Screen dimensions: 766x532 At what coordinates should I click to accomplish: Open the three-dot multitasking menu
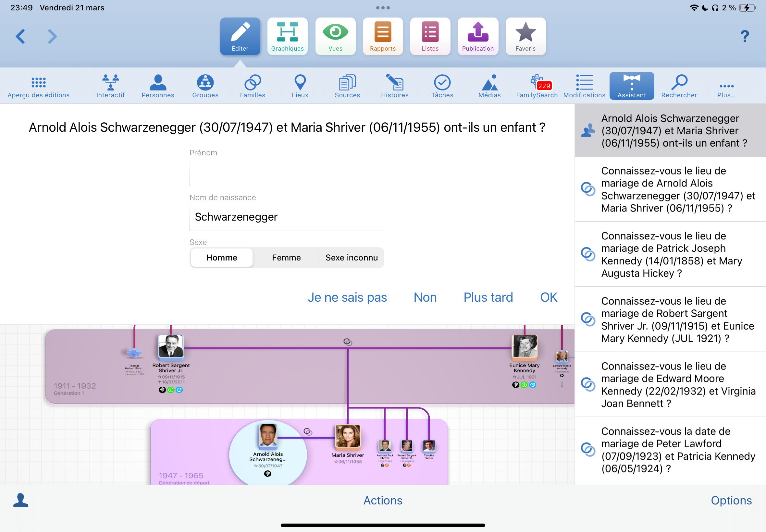point(383,8)
